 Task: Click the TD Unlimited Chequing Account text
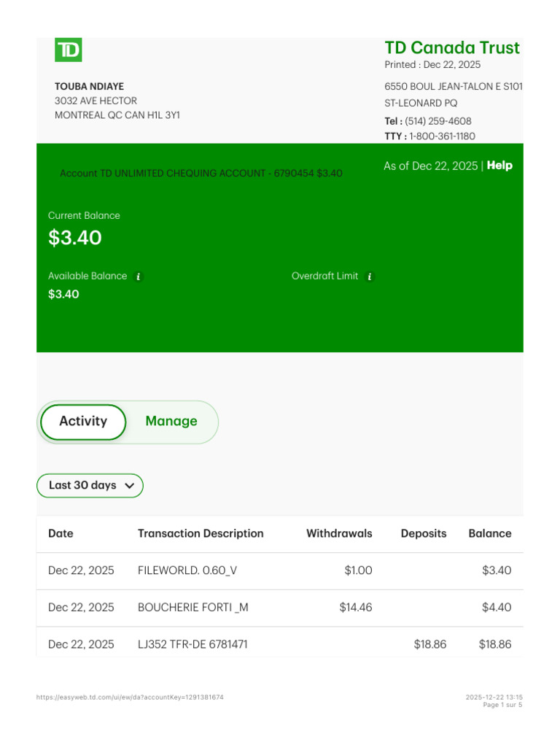(x=201, y=174)
